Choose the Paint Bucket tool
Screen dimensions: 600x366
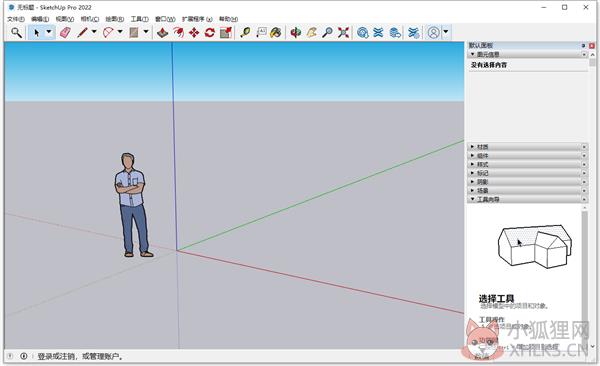click(x=276, y=33)
